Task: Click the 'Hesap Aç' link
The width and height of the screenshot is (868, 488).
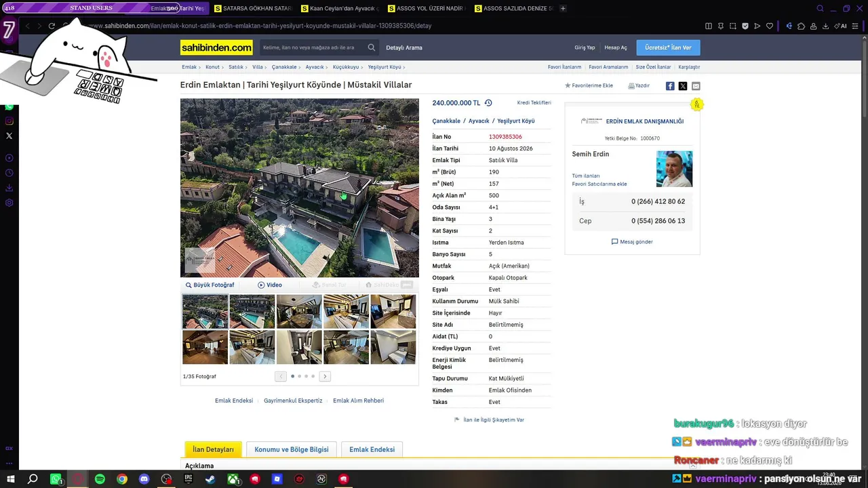Action: tap(616, 47)
